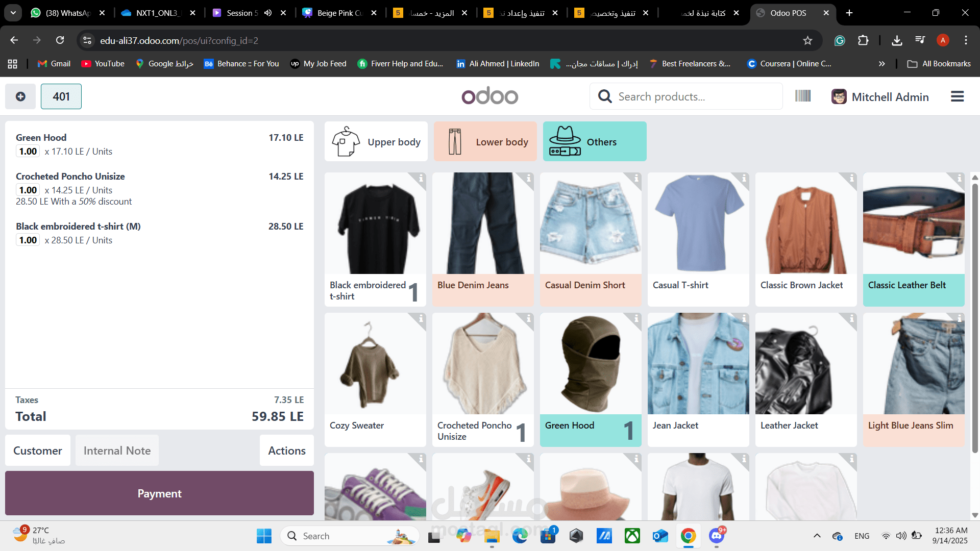Select order tab 401

[61, 96]
